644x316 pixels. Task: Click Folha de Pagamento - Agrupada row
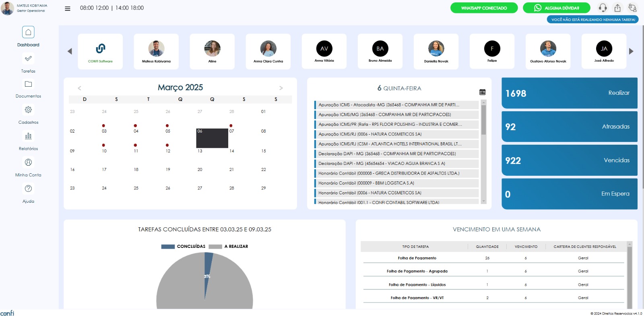tap(493, 271)
